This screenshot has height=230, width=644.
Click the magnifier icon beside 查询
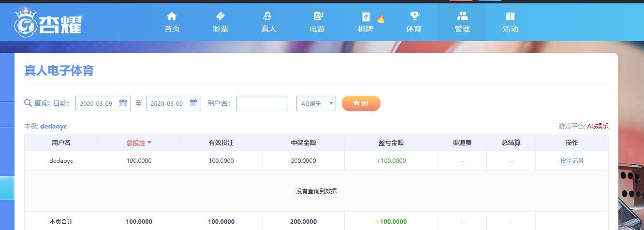pos(28,103)
